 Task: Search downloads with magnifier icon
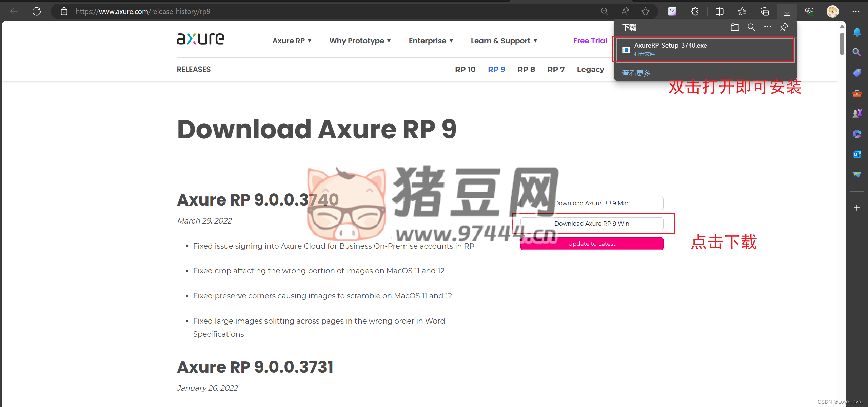(x=751, y=27)
